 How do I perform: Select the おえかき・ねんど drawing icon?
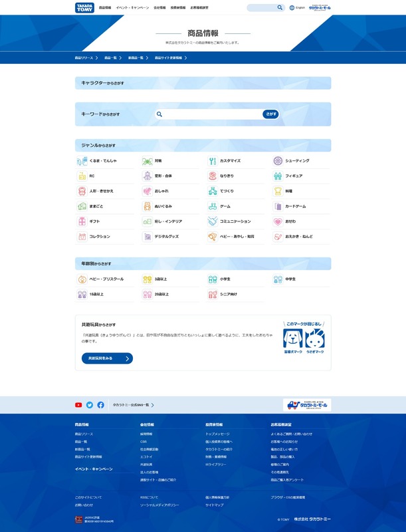click(x=278, y=237)
